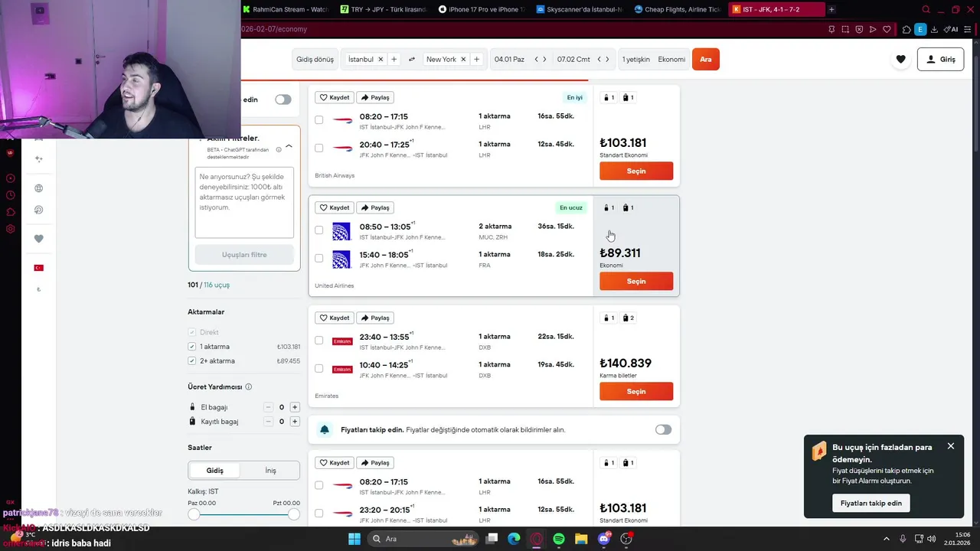Click the orange Ara search button

coord(705,59)
